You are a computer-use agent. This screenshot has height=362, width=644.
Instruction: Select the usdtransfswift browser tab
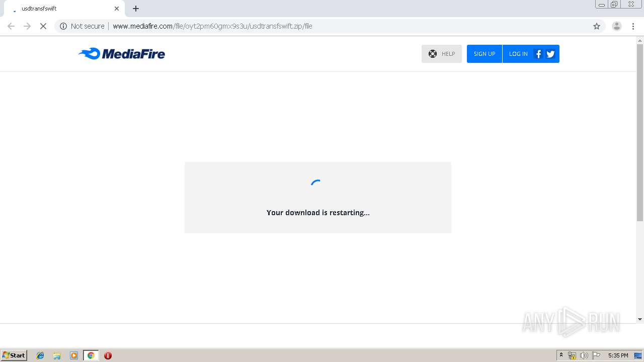(64, 9)
